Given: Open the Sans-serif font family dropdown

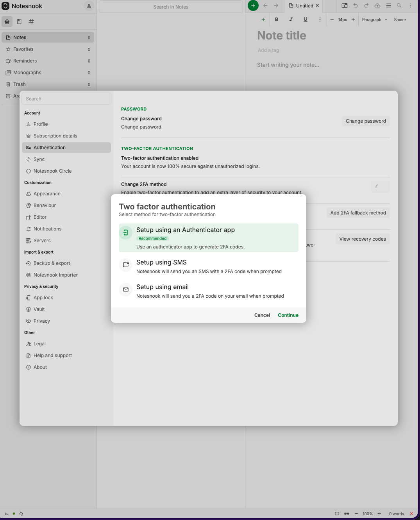Looking at the screenshot, I should point(400,20).
